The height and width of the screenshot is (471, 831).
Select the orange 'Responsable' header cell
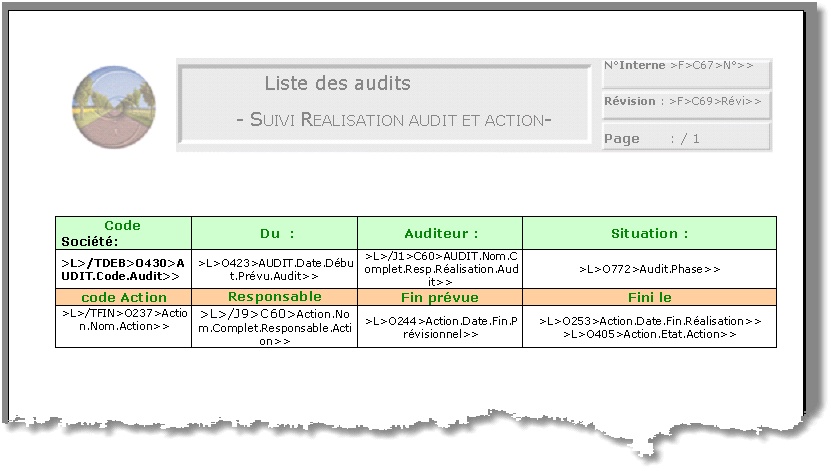coord(274,297)
